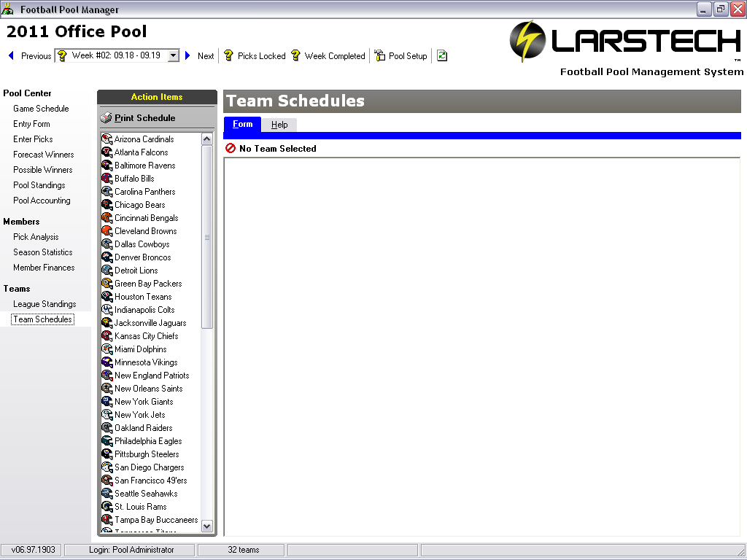Open Member Finances section
Image resolution: width=747 pixels, height=560 pixels.
point(44,268)
